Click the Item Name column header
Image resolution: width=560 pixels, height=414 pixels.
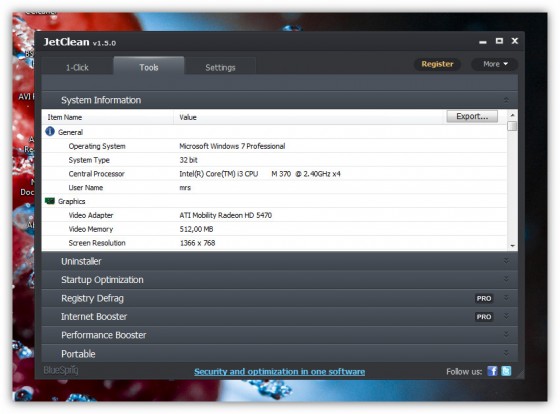(108, 117)
